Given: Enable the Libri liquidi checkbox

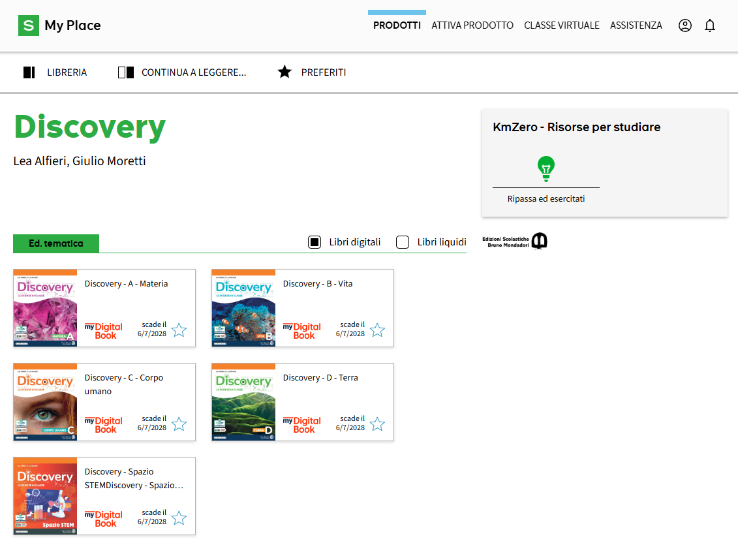Looking at the screenshot, I should pyautogui.click(x=403, y=242).
